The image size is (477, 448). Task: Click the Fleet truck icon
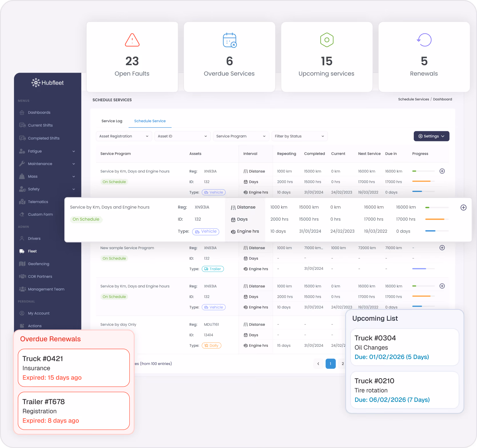point(22,251)
